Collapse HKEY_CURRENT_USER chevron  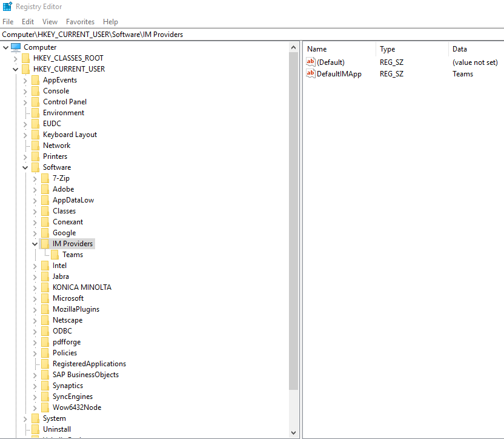tap(15, 70)
